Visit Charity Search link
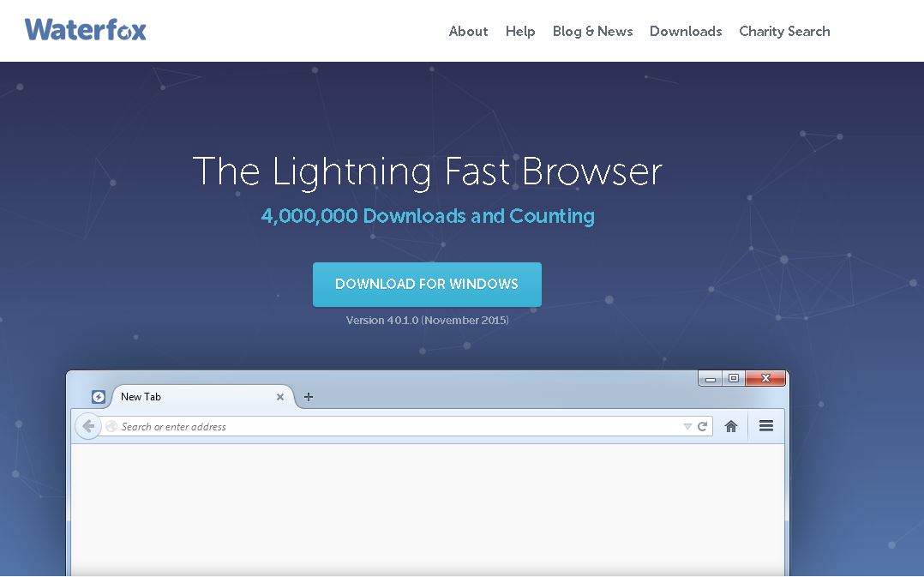924x577 pixels. 784,31
